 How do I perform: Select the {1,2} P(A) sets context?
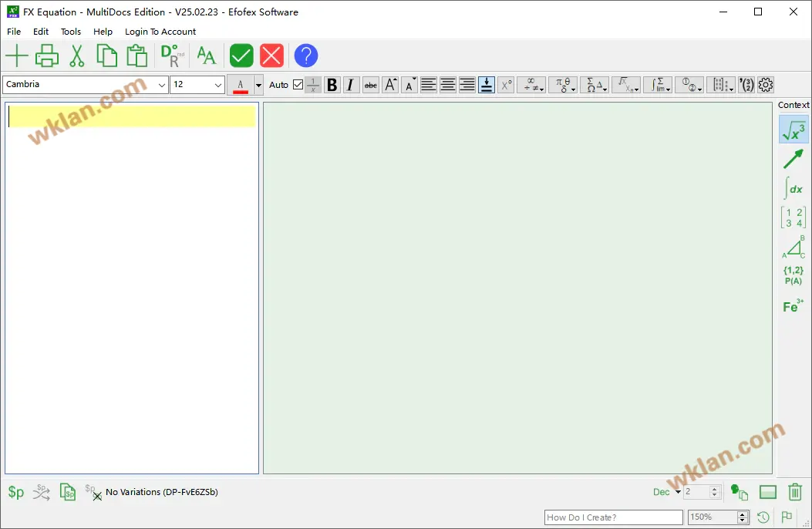[793, 275]
